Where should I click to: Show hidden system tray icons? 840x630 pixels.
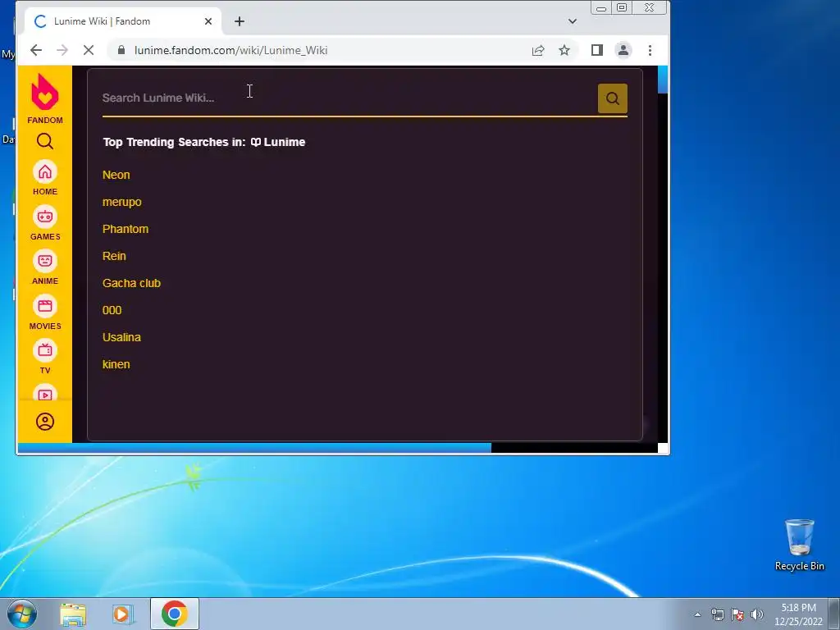(697, 614)
